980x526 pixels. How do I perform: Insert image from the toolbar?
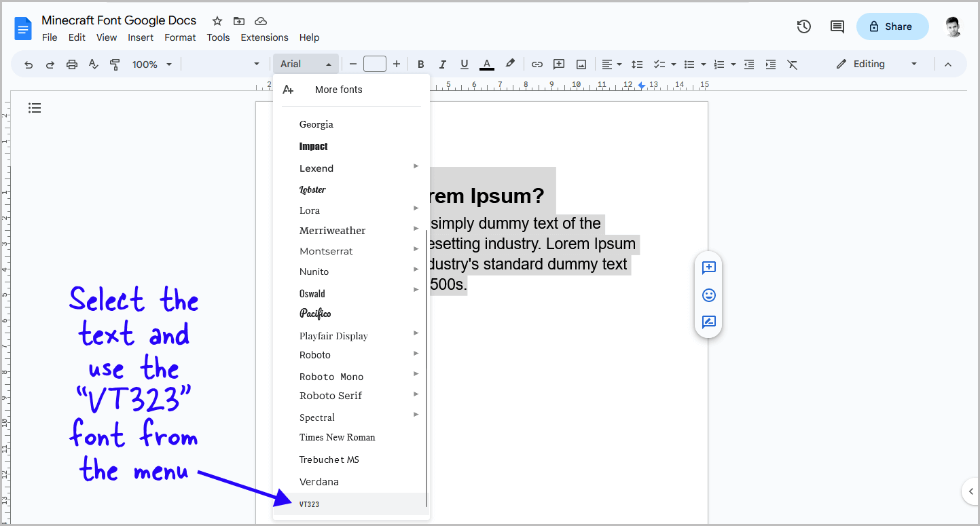[581, 64]
